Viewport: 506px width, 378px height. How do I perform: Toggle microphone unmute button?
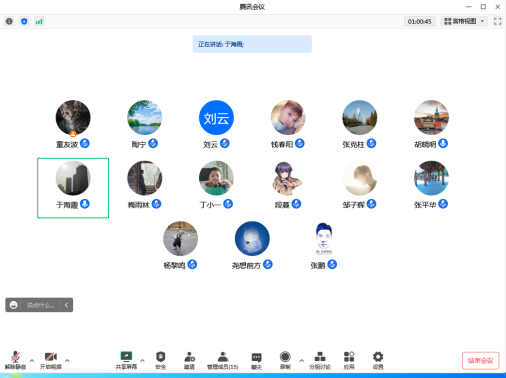click(15, 360)
